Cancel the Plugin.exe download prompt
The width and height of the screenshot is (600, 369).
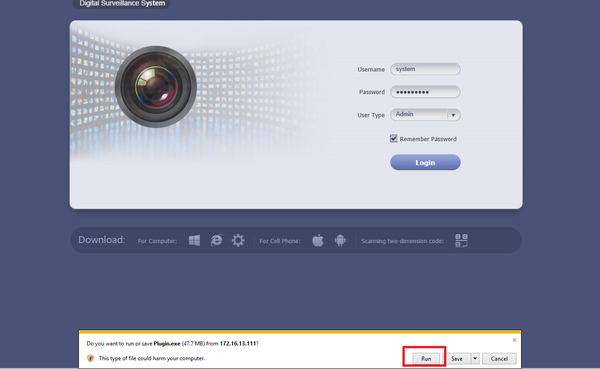point(499,359)
